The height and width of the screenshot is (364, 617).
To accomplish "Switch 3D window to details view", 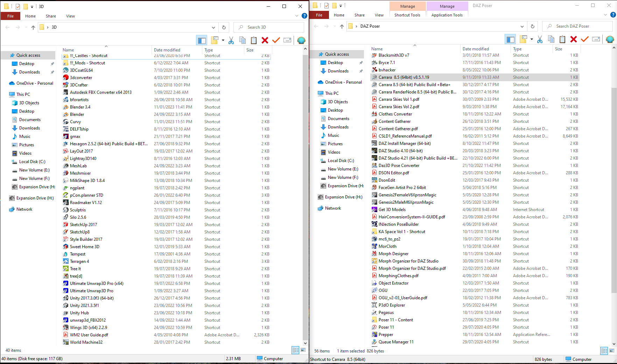I will 295,350.
